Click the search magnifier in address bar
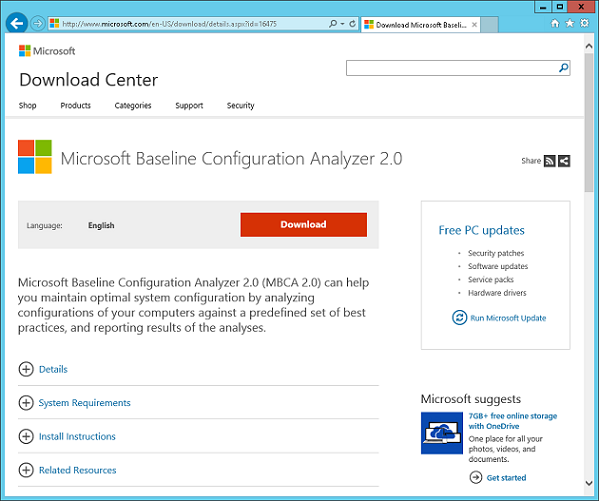This screenshot has width=599, height=501. coord(333,24)
